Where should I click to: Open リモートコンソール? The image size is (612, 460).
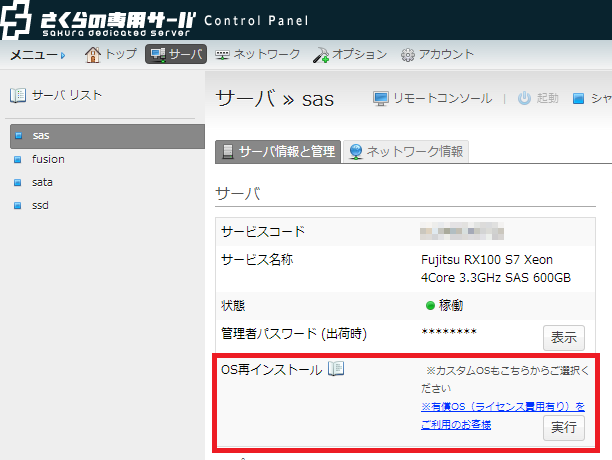[432, 98]
